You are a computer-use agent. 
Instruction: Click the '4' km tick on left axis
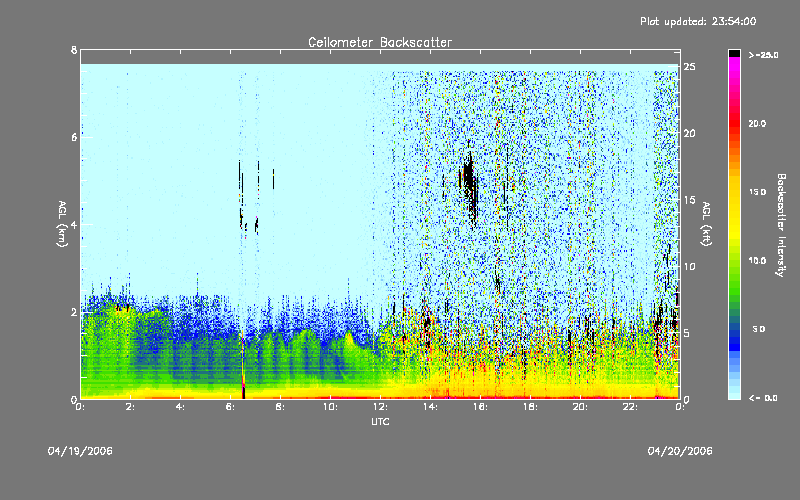click(74, 224)
